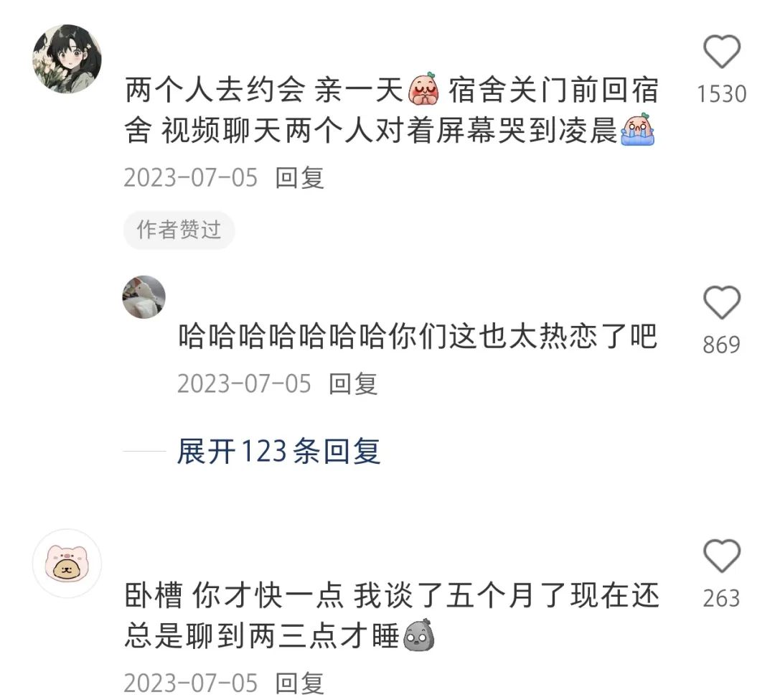Expand the 123 hidden replies
775x700 pixels.
[x=278, y=451]
